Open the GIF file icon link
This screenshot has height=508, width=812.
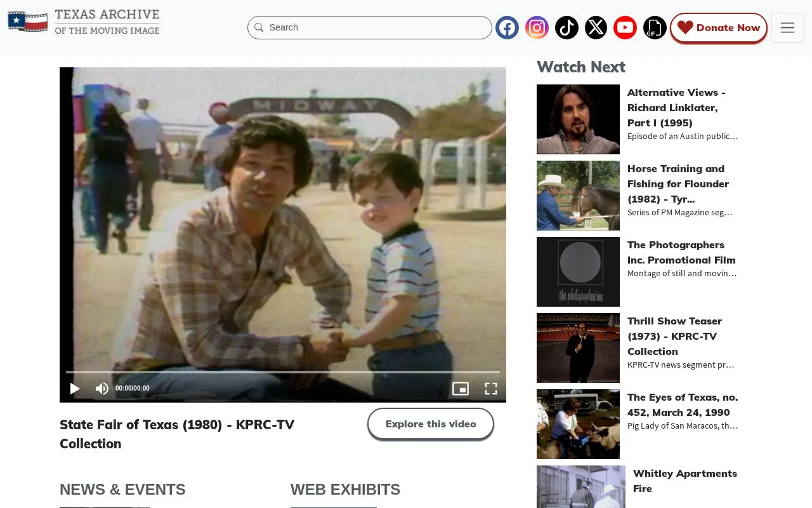(x=655, y=27)
